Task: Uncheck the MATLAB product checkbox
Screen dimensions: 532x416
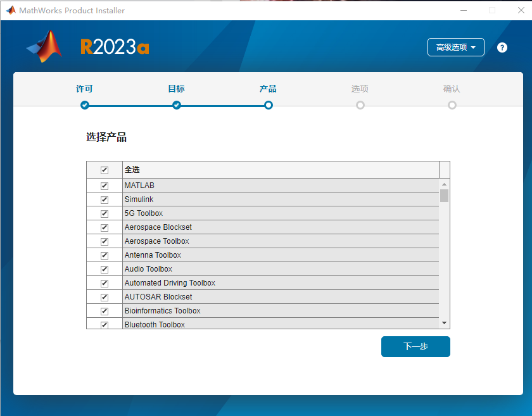Action: click(x=104, y=186)
